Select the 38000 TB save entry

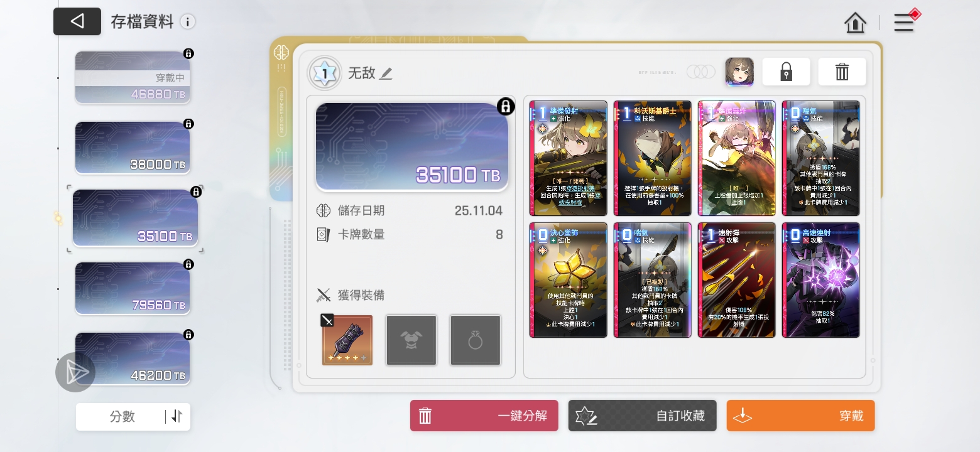(133, 148)
